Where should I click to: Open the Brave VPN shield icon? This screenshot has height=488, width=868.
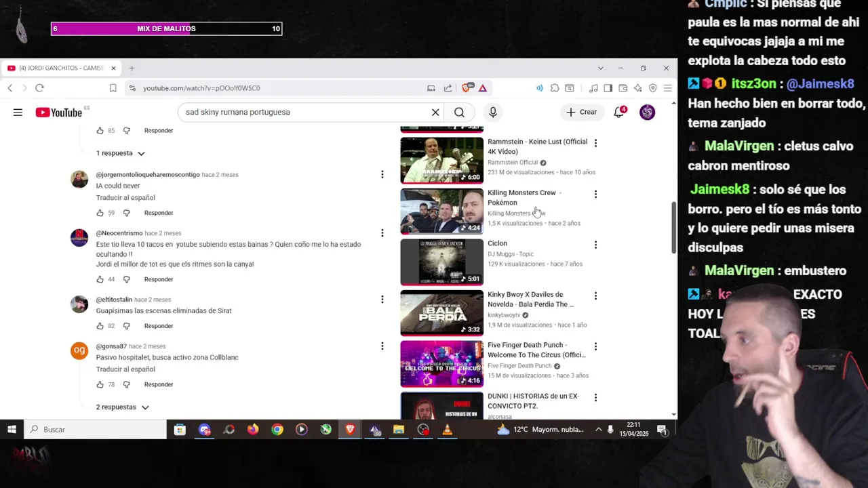tap(652, 88)
